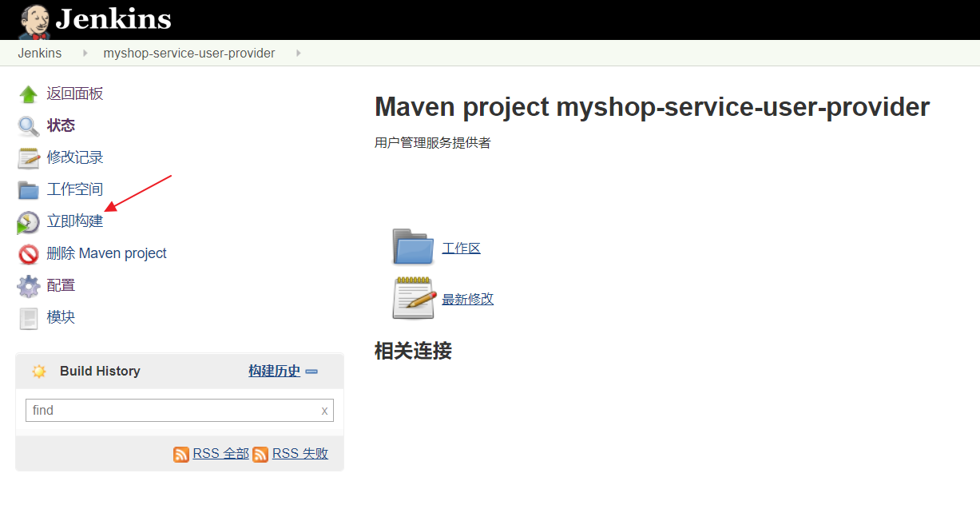This screenshot has width=980, height=509.
Task: Open the 构建历史 trend link
Action: click(274, 371)
